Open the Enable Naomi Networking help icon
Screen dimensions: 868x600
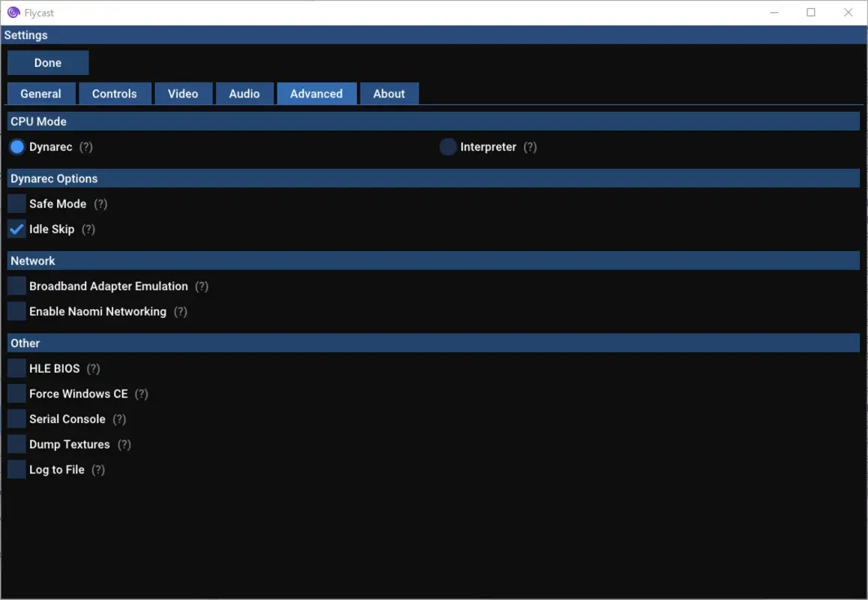(x=180, y=311)
